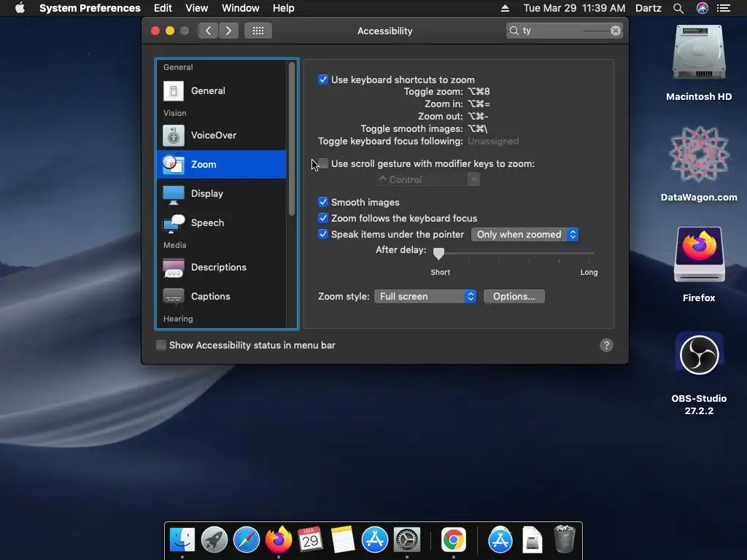The width and height of the screenshot is (747, 560).
Task: Click the Options... button
Action: pos(514,296)
